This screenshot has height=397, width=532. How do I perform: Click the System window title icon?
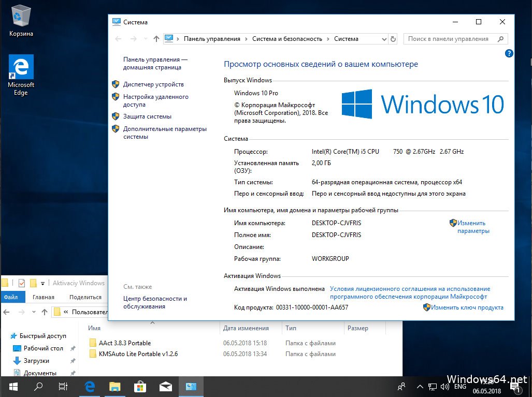click(x=117, y=22)
